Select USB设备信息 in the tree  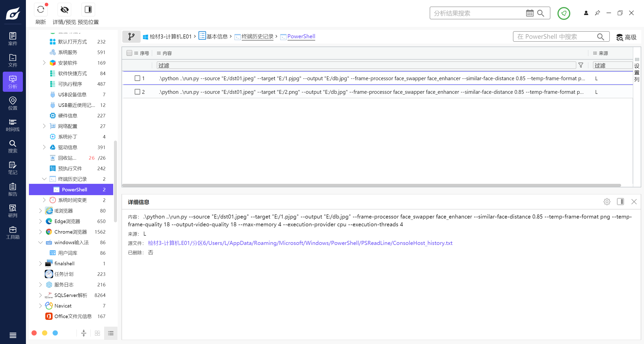tap(72, 95)
